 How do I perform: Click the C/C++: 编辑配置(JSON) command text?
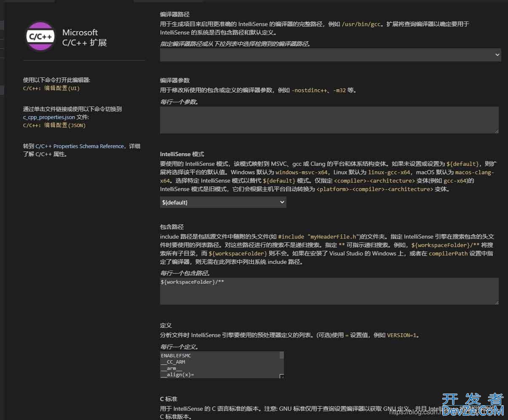[54, 125]
